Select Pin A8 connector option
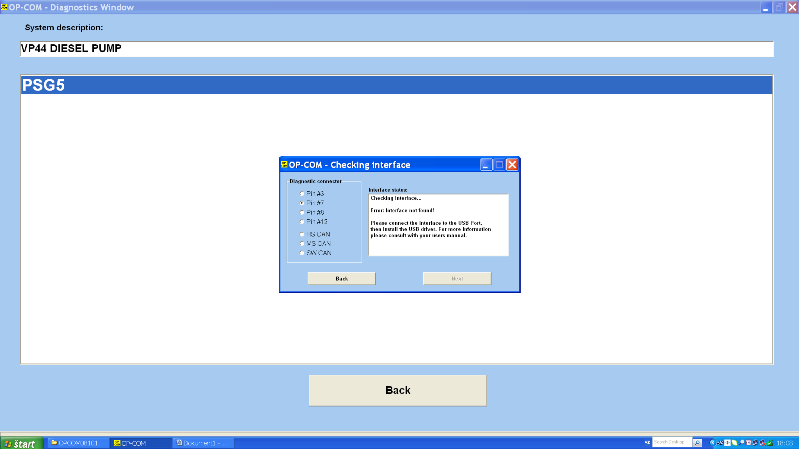Image resolution: width=799 pixels, height=449 pixels. (x=302, y=212)
